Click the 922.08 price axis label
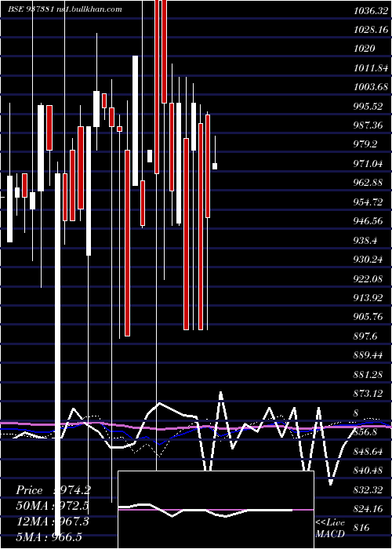392x549 pixels. 368,278
